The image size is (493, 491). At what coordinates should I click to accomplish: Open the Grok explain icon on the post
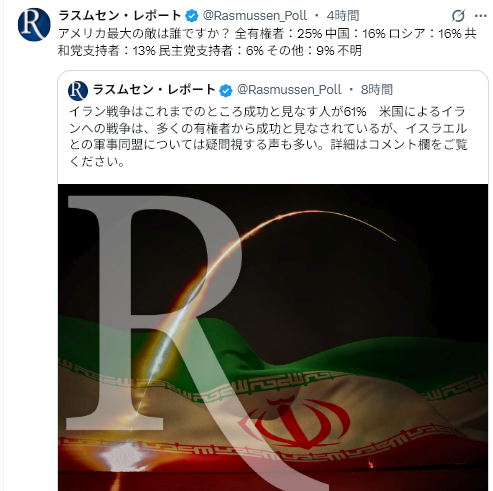[458, 15]
